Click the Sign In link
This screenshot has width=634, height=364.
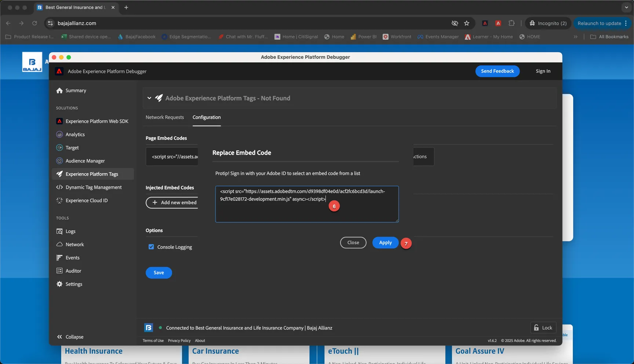tap(543, 71)
